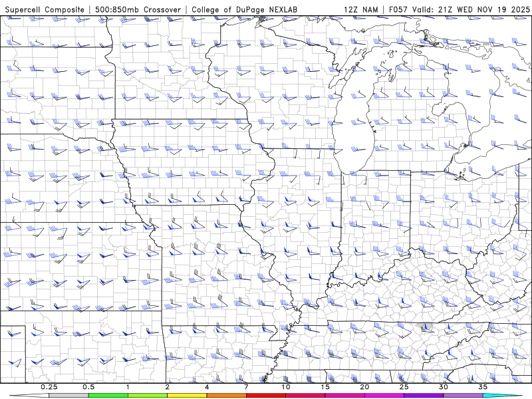
Task: Click the legend value 4
Action: [207, 387]
